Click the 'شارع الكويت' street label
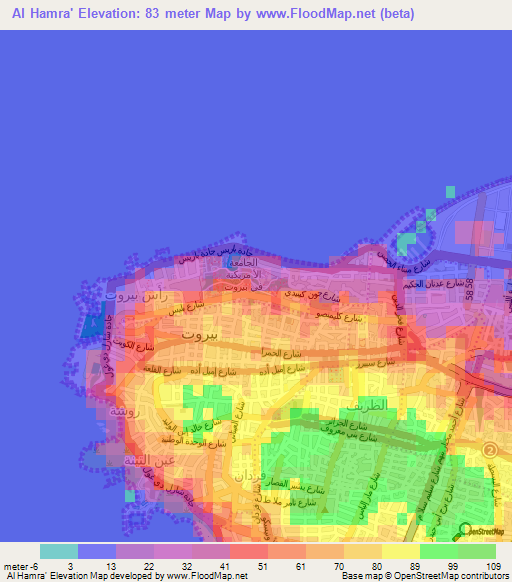This screenshot has height=582, width=512. [x=133, y=345]
